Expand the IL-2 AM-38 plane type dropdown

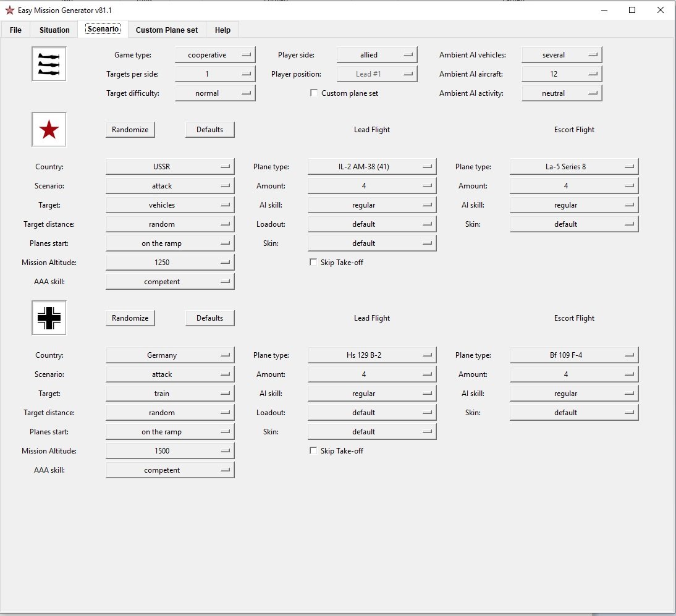point(372,167)
